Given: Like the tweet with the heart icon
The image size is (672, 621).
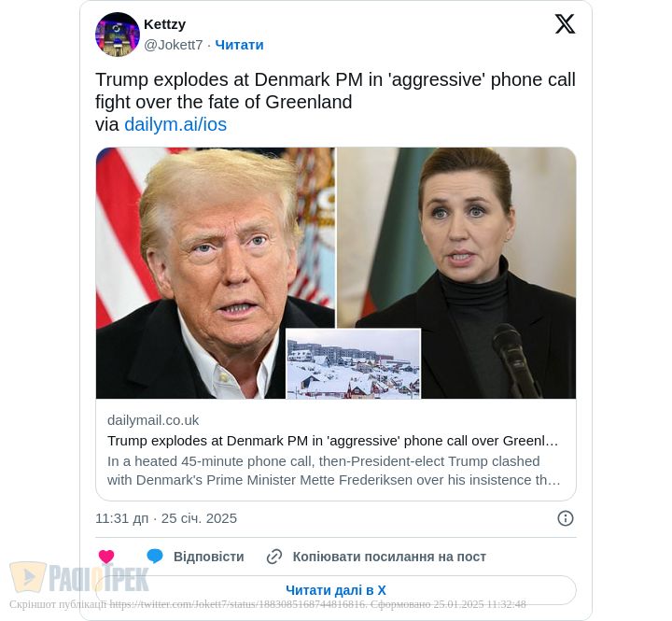Looking at the screenshot, I should 106,557.
